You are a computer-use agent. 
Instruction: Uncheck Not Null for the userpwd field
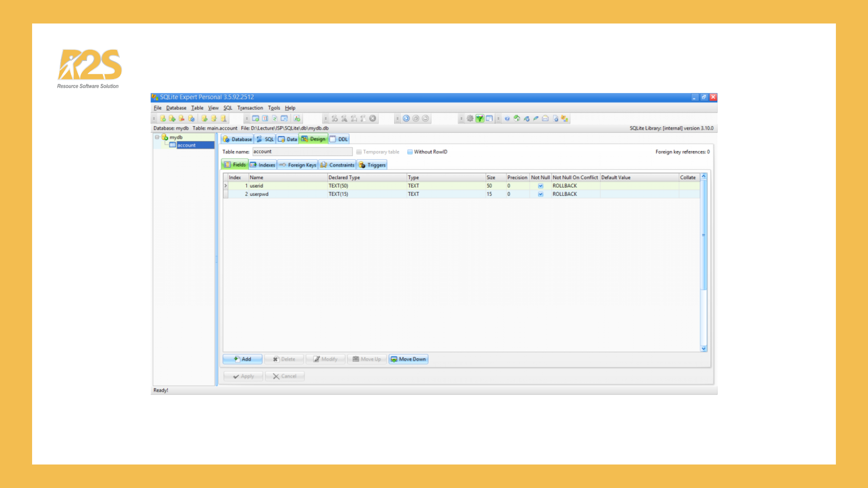(541, 194)
